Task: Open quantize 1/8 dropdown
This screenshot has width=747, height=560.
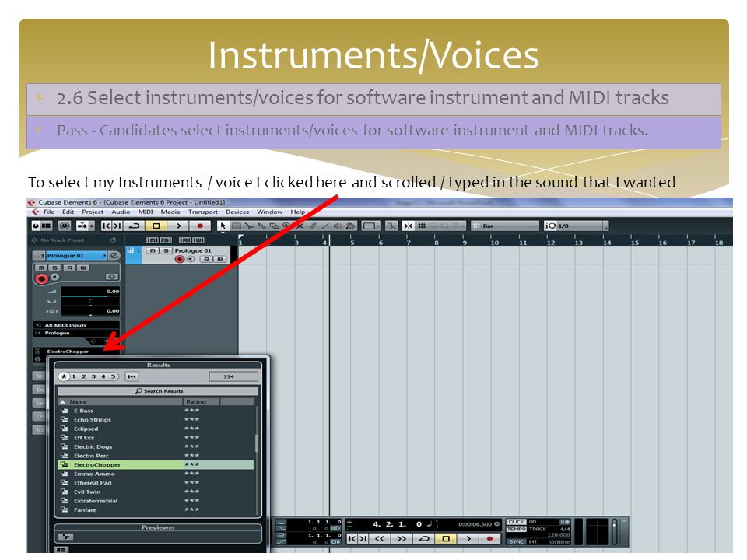Action: pyautogui.click(x=580, y=226)
